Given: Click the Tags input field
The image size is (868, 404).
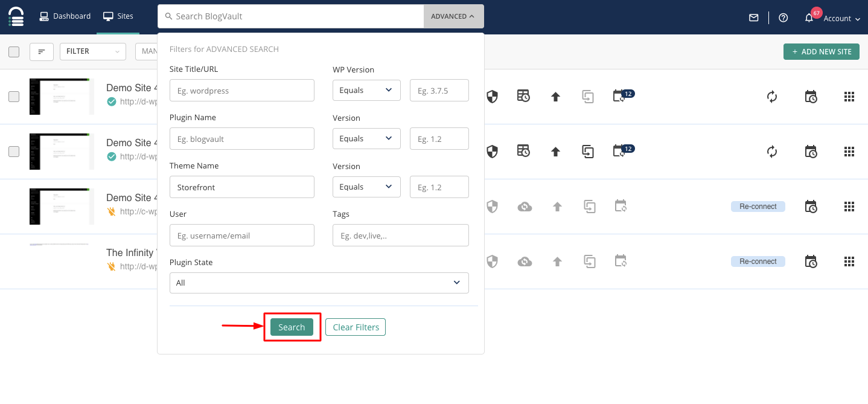Looking at the screenshot, I should point(401,236).
